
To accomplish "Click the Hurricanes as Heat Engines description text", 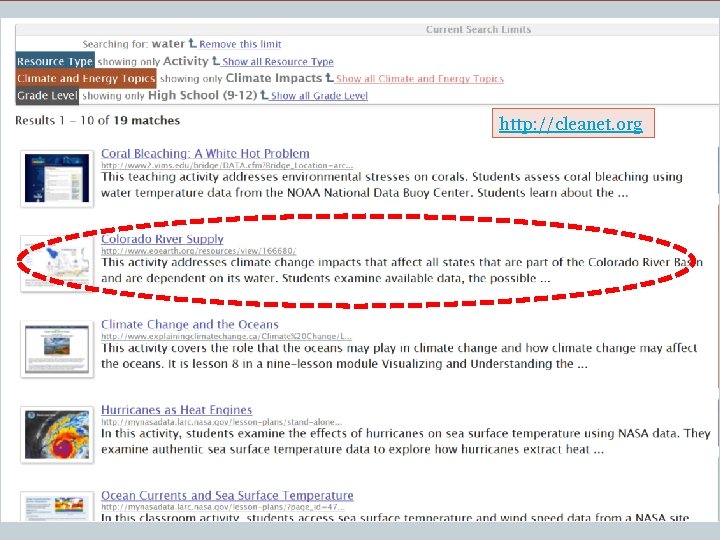I will coord(406,441).
